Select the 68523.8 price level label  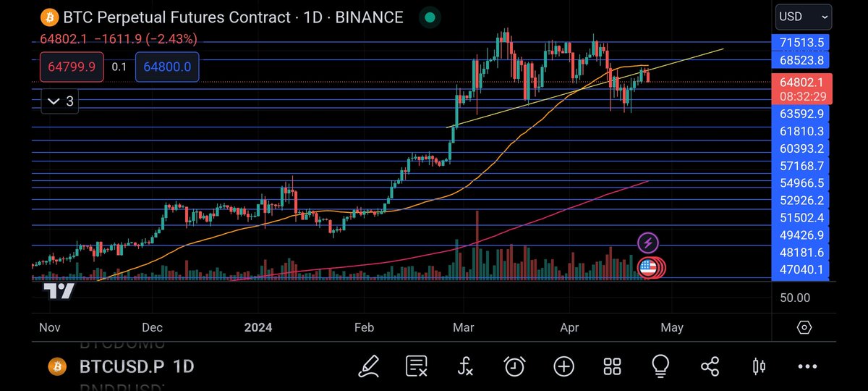click(x=801, y=60)
